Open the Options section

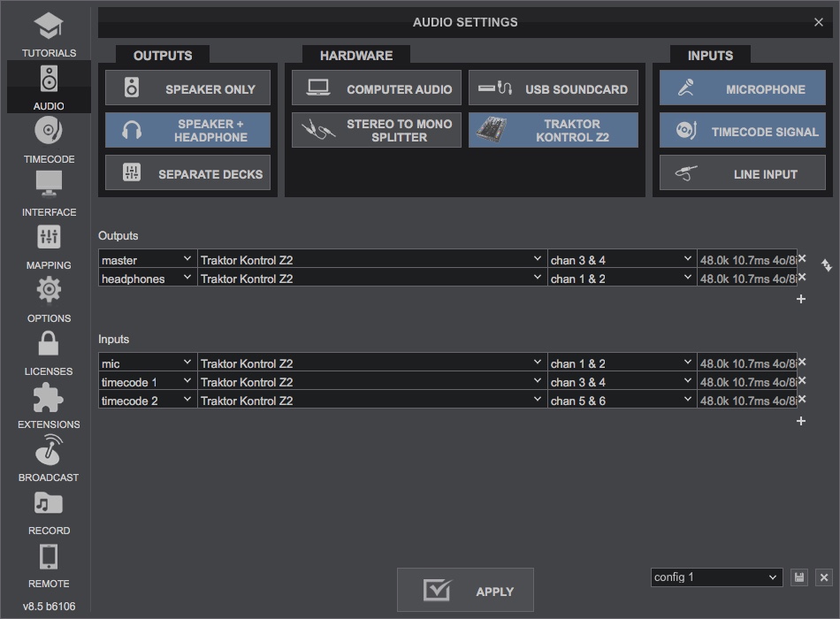tap(49, 299)
